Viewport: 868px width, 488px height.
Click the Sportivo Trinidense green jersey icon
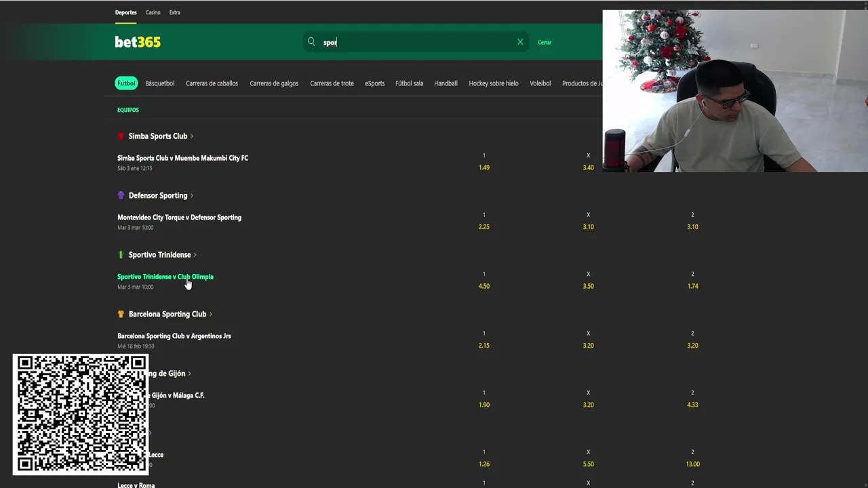click(121, 255)
